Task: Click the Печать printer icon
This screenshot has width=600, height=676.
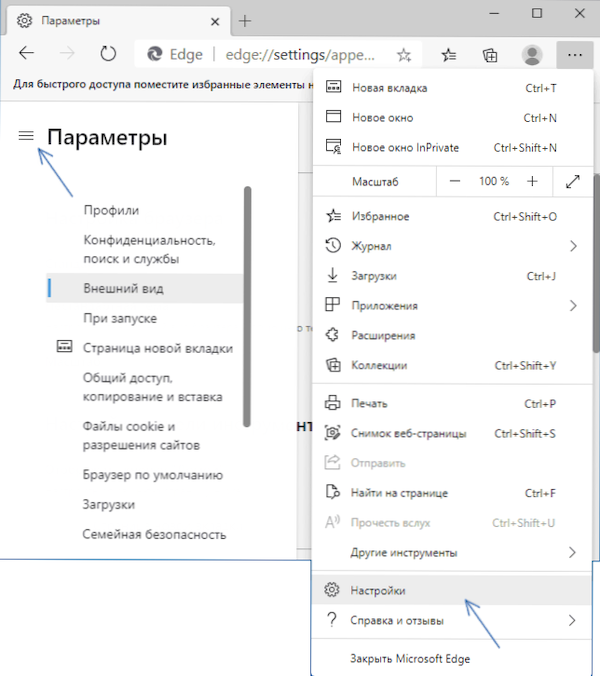Action: (x=332, y=403)
